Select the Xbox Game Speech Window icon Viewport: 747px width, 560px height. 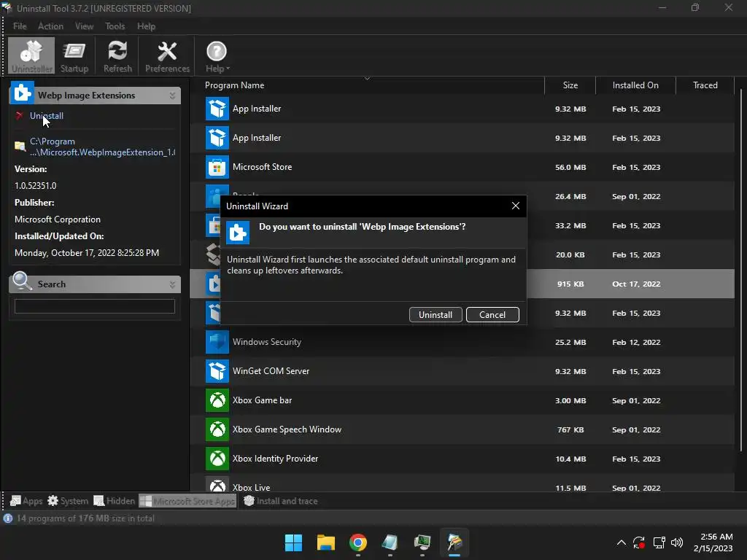[217, 429]
